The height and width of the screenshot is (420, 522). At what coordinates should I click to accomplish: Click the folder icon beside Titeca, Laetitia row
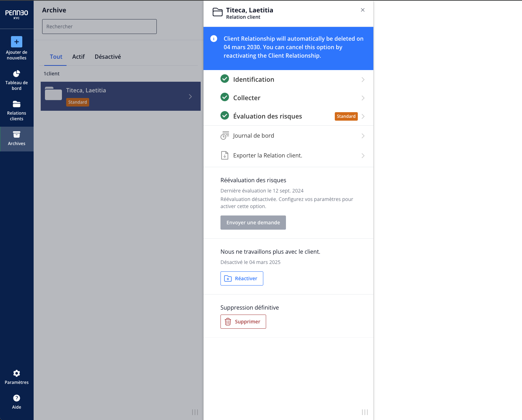click(x=53, y=93)
